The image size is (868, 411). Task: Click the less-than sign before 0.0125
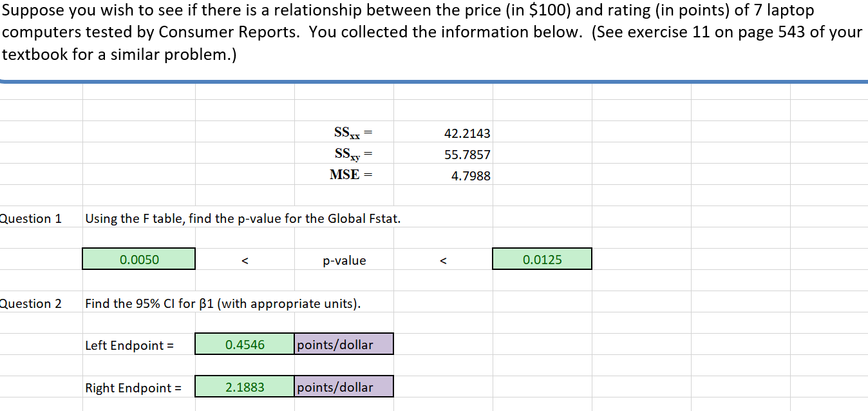coord(443,261)
